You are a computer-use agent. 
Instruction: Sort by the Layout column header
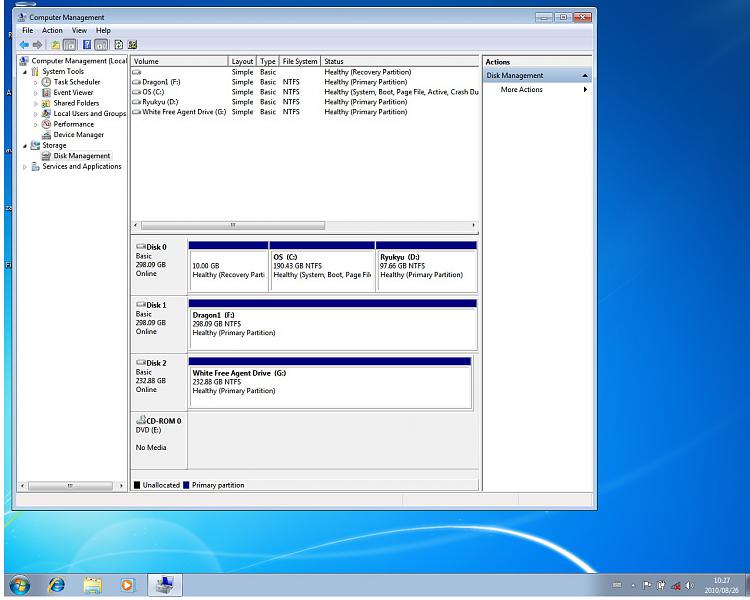242,61
